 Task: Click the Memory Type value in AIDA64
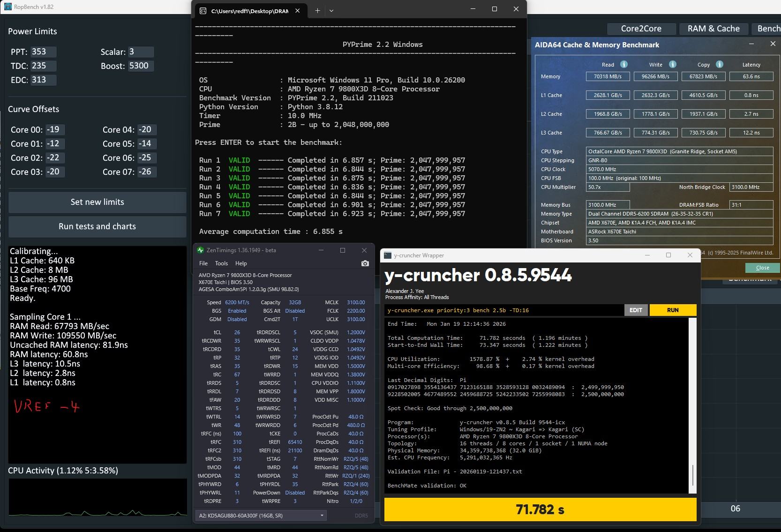point(680,214)
